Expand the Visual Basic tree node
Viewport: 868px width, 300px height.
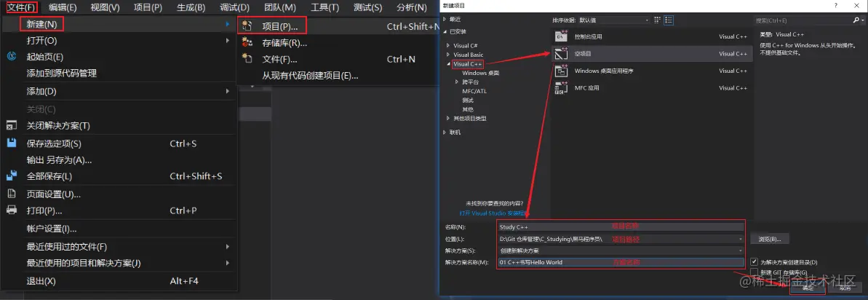448,55
